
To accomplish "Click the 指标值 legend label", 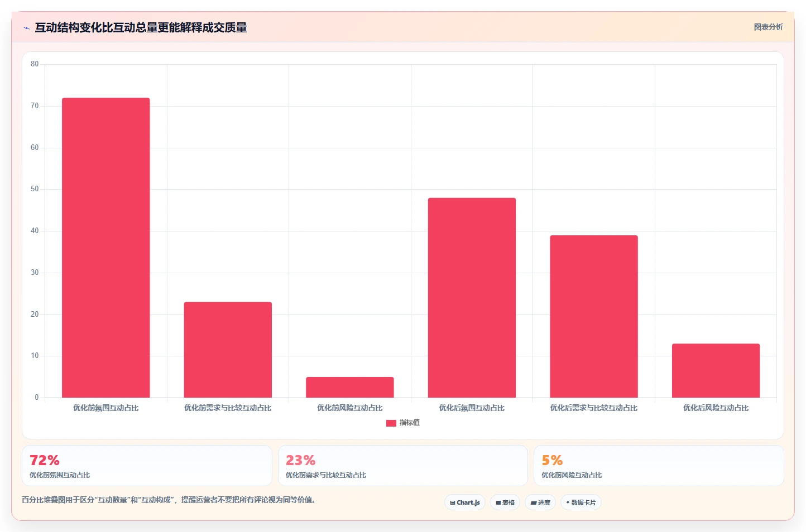I will [410, 423].
